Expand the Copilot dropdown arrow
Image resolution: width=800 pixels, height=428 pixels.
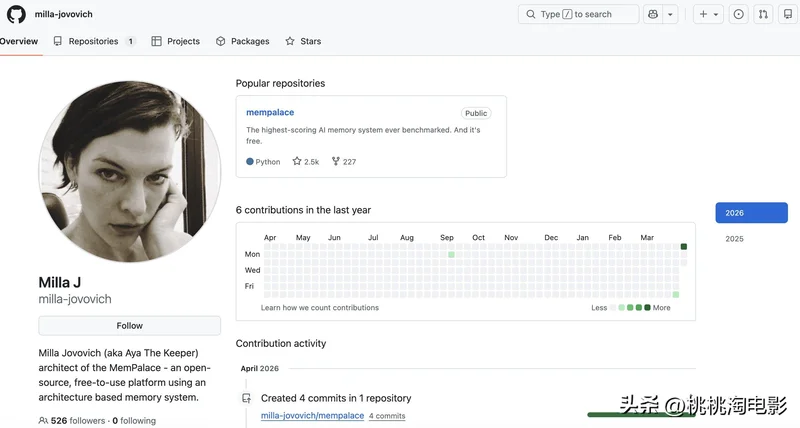pyautogui.click(x=670, y=14)
